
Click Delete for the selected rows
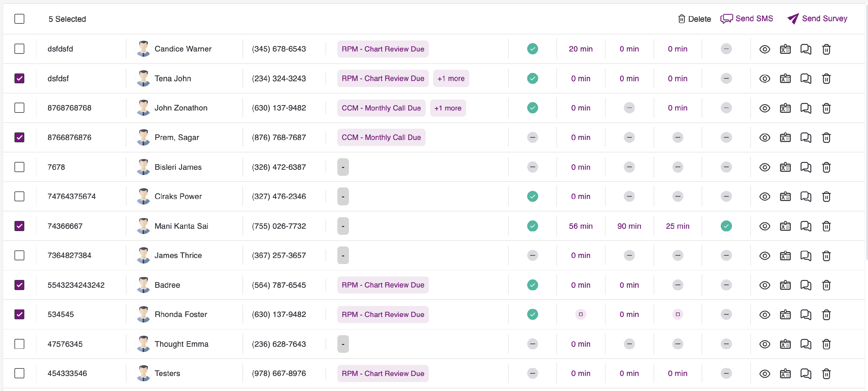(694, 19)
